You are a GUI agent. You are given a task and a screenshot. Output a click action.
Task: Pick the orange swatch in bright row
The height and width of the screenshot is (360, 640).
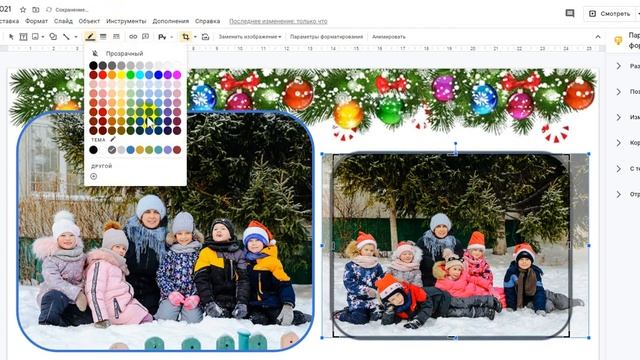coord(112,75)
